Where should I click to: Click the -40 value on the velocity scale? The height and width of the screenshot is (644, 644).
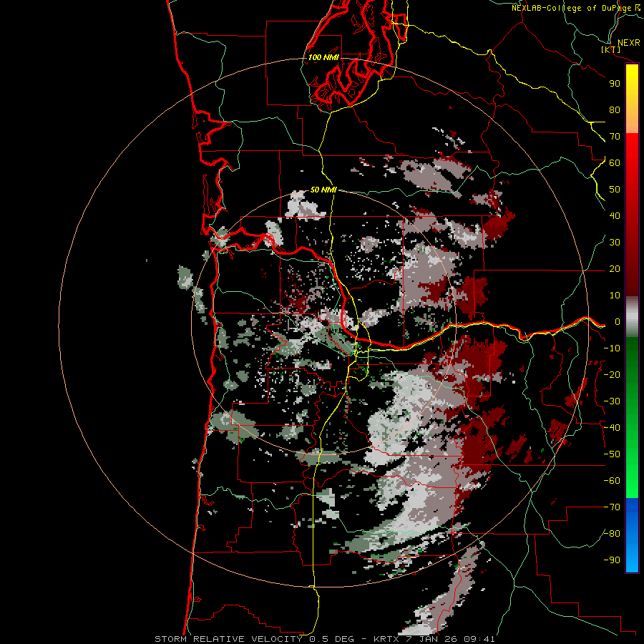tap(612, 428)
